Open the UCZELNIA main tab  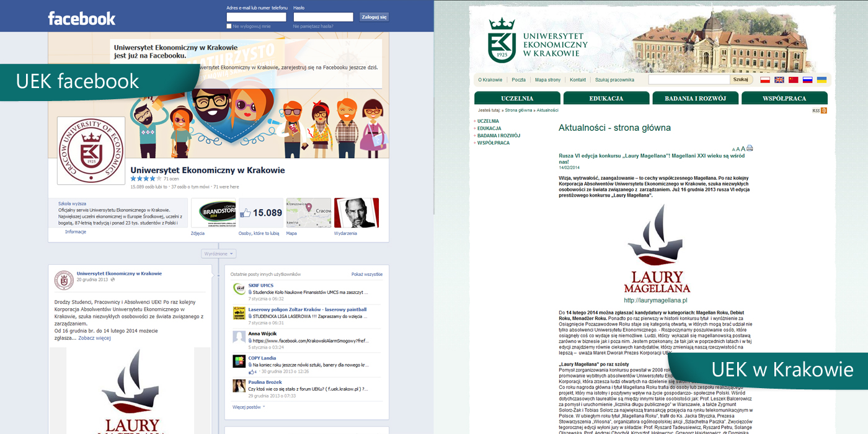coord(517,98)
